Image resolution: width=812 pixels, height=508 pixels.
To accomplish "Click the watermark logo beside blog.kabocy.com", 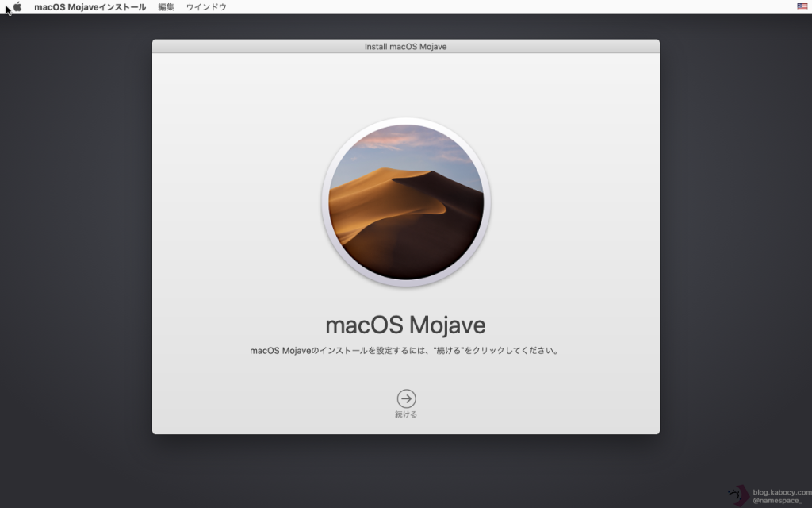I will (x=739, y=495).
